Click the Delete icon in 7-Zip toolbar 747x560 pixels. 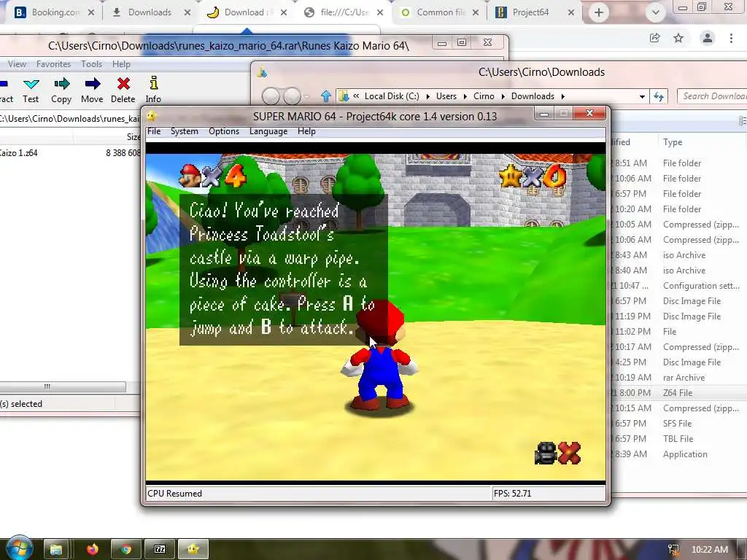click(x=123, y=85)
